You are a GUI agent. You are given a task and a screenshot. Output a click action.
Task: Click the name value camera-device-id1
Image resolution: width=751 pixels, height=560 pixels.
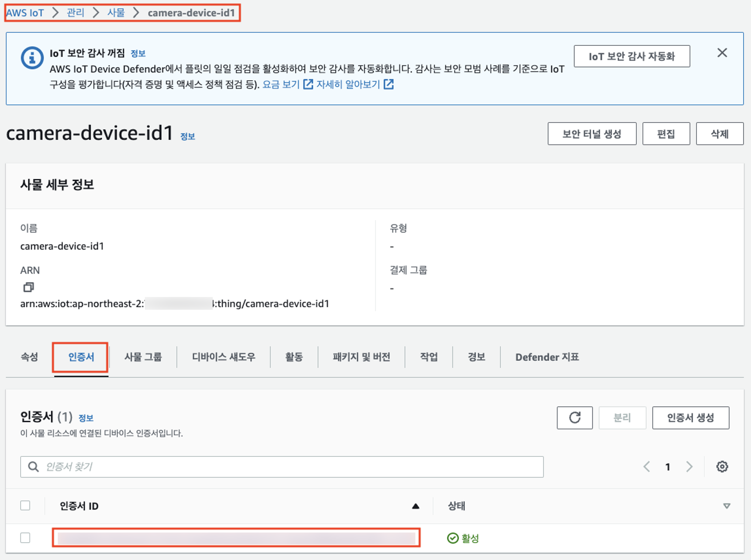coord(62,246)
